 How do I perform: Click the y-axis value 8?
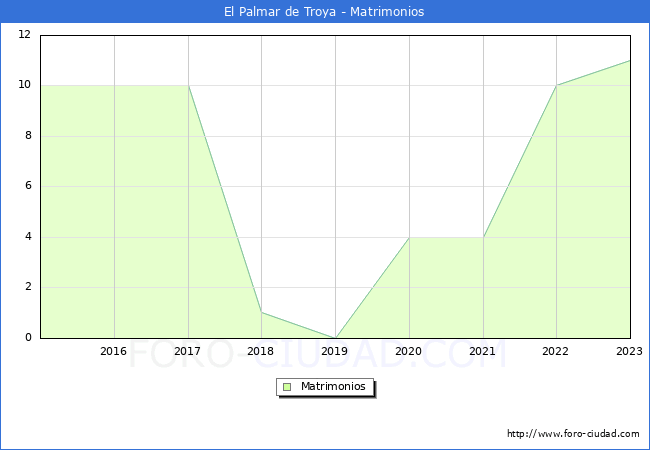[28, 135]
